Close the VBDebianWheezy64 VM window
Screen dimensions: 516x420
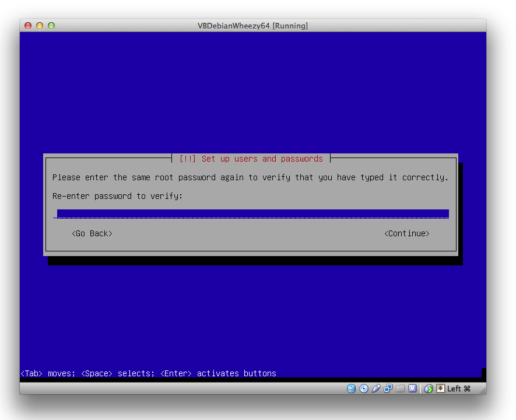click(28, 26)
